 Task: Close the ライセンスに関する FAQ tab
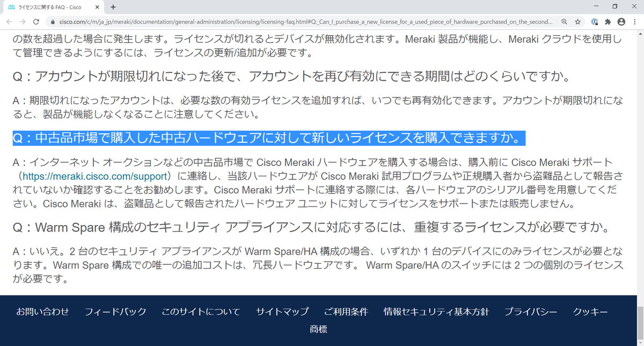tap(96, 8)
